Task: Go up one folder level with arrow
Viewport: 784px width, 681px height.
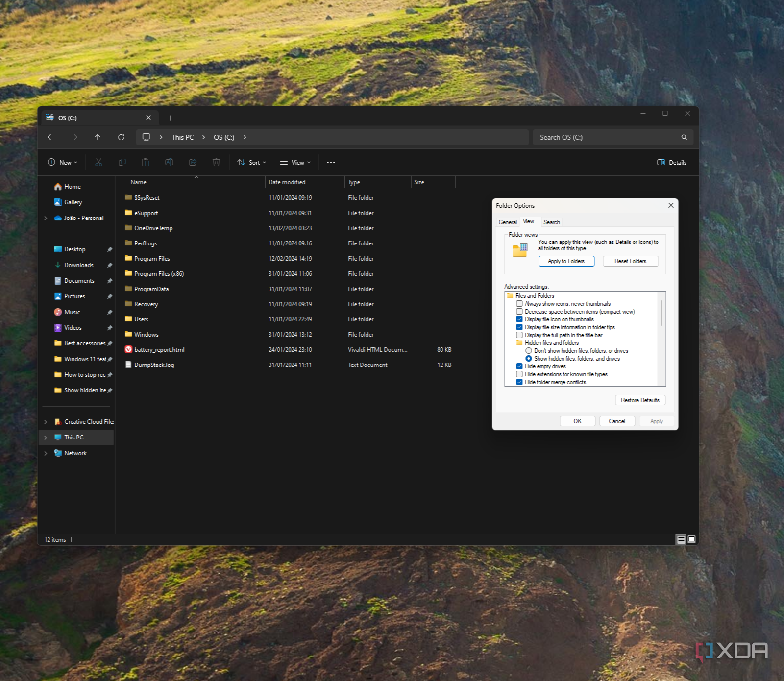Action: pos(98,137)
